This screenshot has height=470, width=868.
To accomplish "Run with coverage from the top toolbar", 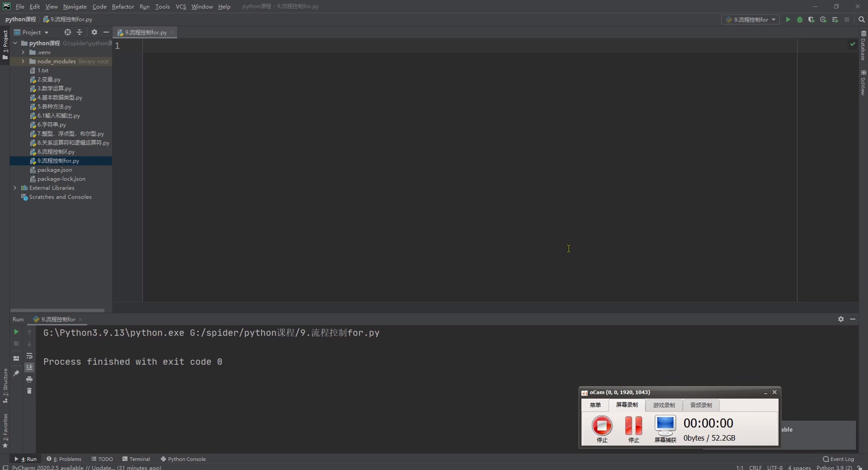I will tap(811, 20).
